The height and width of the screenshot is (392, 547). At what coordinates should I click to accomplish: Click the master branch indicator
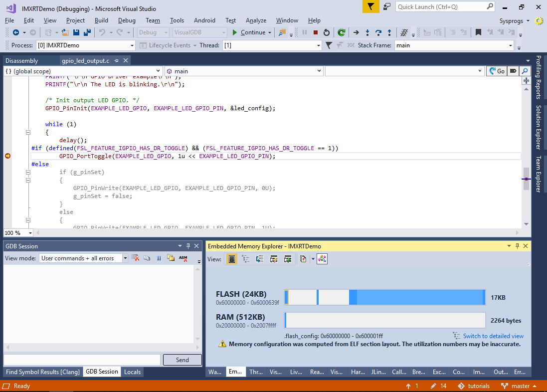519,386
